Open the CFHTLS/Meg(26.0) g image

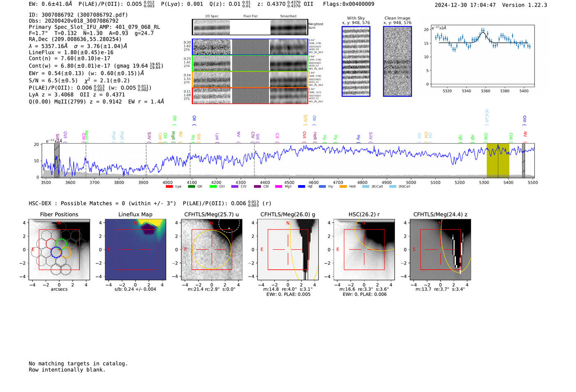coord(288,250)
